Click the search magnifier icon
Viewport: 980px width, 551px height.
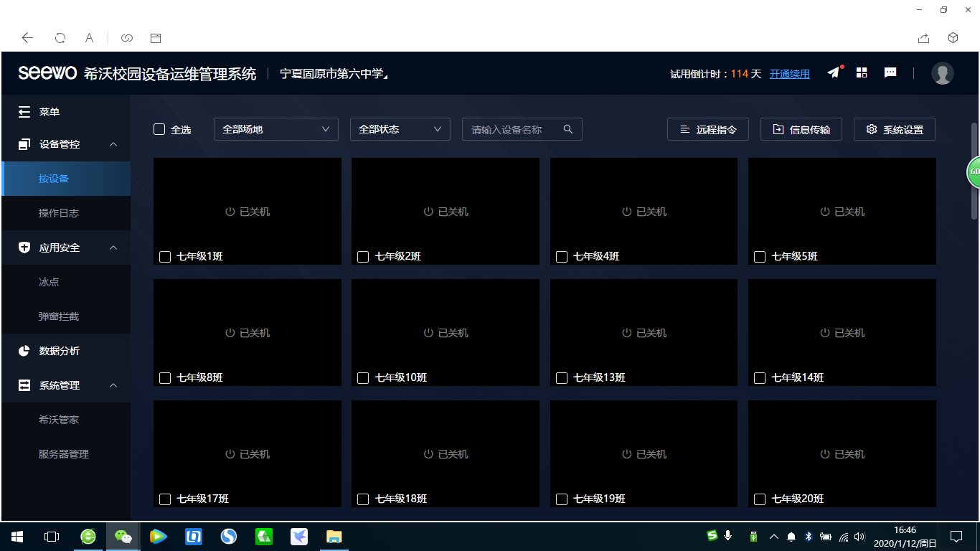coord(568,129)
